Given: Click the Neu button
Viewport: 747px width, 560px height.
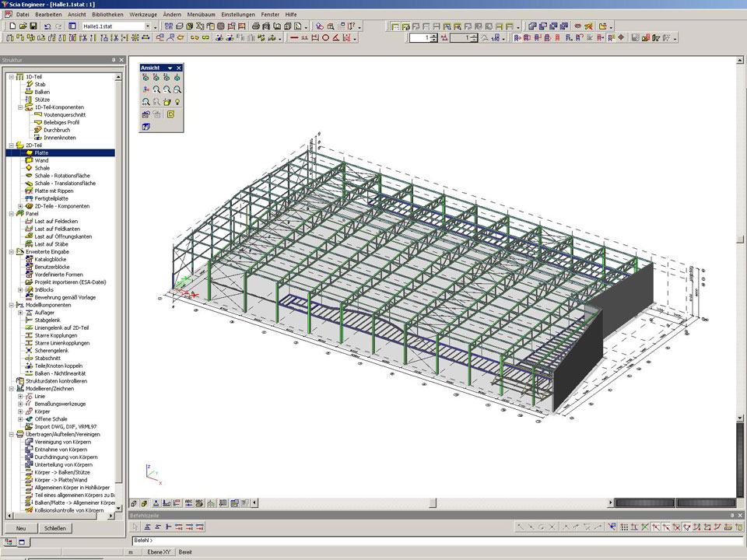Looking at the screenshot, I should click(21, 528).
